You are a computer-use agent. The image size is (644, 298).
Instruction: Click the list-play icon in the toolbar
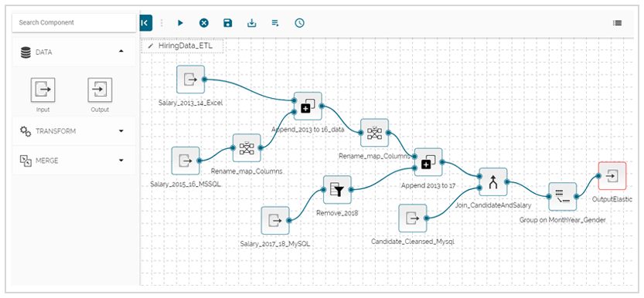click(275, 23)
